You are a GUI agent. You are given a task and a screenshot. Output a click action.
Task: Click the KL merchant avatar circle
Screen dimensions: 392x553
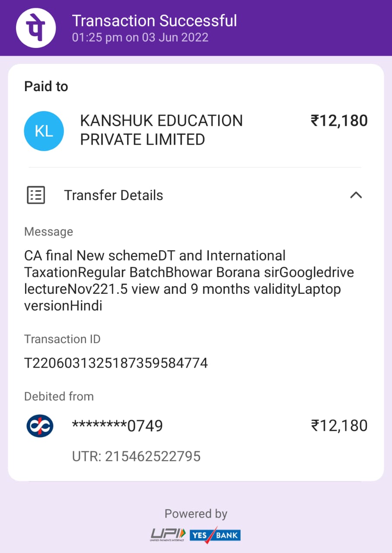pos(44,131)
